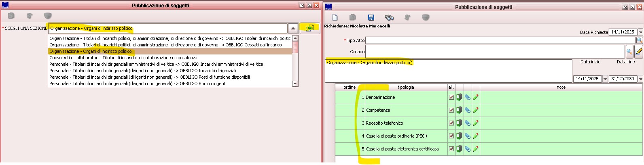The height and width of the screenshot is (165, 644).
Task: Open the Data Richiesta date dropdown
Action: (x=640, y=32)
